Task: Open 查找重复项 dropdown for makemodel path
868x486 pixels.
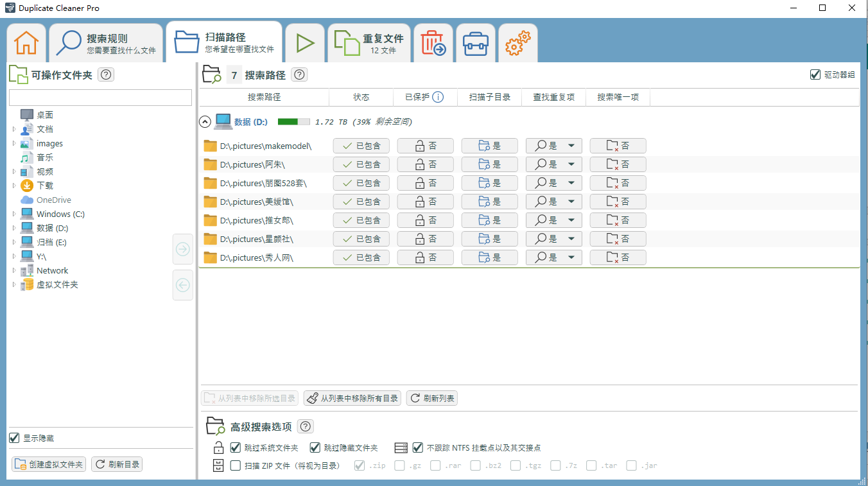Action: click(571, 146)
